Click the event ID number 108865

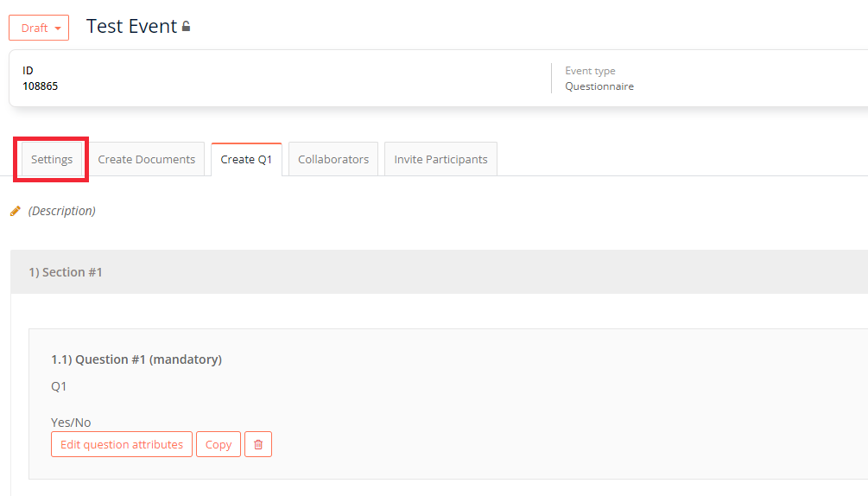click(x=40, y=86)
